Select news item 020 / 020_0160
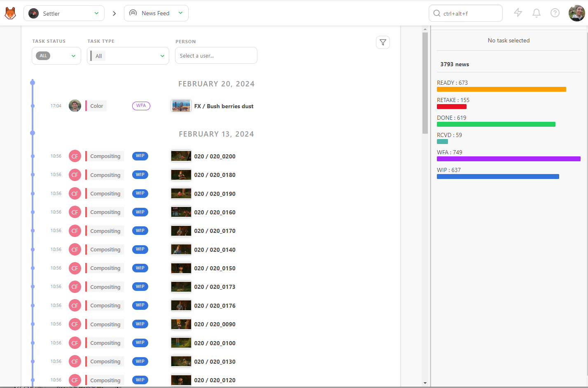588x388 pixels. point(215,212)
